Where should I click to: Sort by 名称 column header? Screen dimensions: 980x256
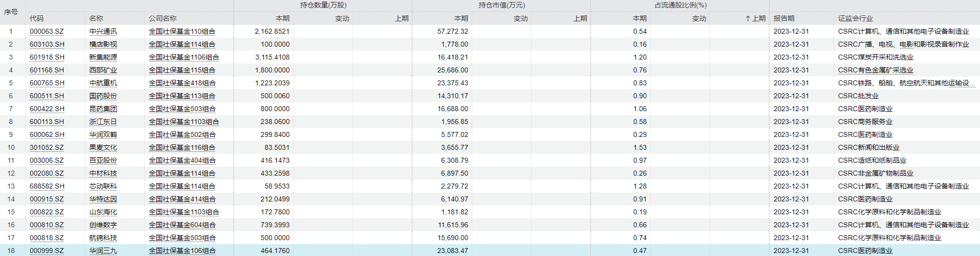pyautogui.click(x=96, y=18)
